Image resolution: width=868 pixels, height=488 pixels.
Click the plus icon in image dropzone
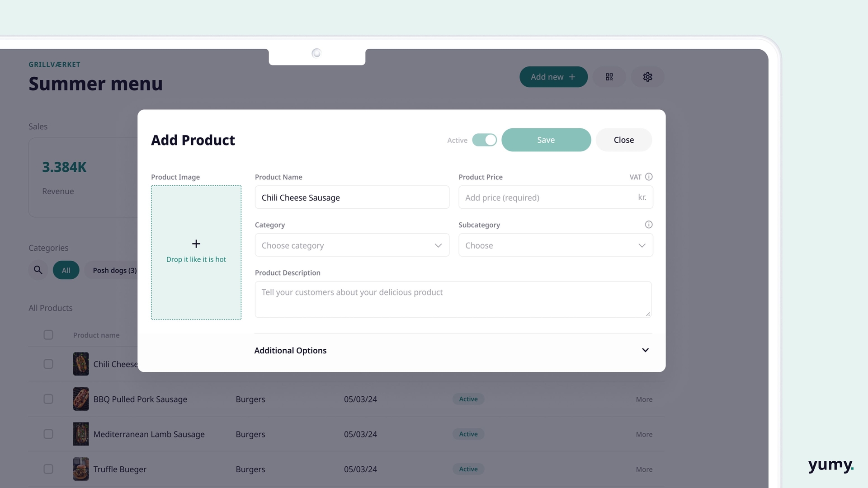[x=196, y=244]
